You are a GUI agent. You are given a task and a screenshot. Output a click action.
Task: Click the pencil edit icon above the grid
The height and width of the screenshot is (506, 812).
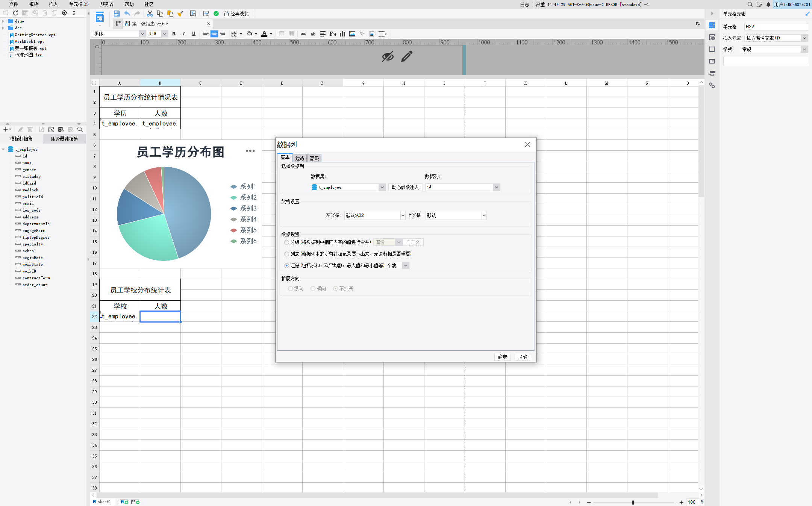[x=407, y=56]
